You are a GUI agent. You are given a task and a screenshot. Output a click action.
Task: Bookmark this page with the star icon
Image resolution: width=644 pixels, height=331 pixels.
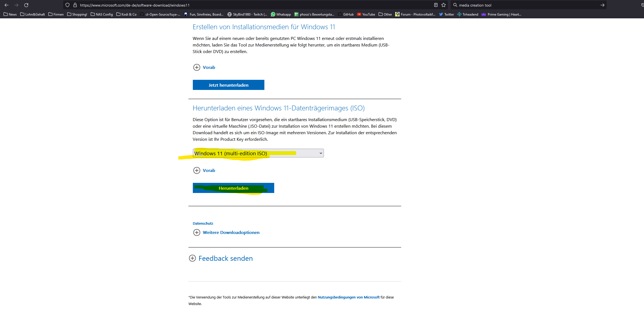[444, 5]
